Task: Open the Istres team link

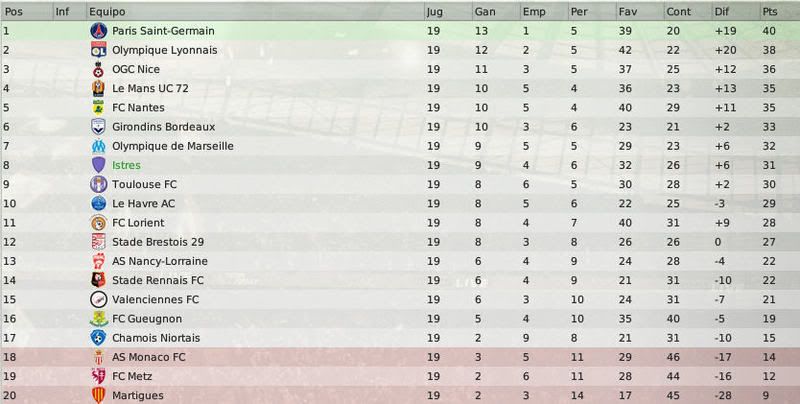Action: (x=126, y=165)
